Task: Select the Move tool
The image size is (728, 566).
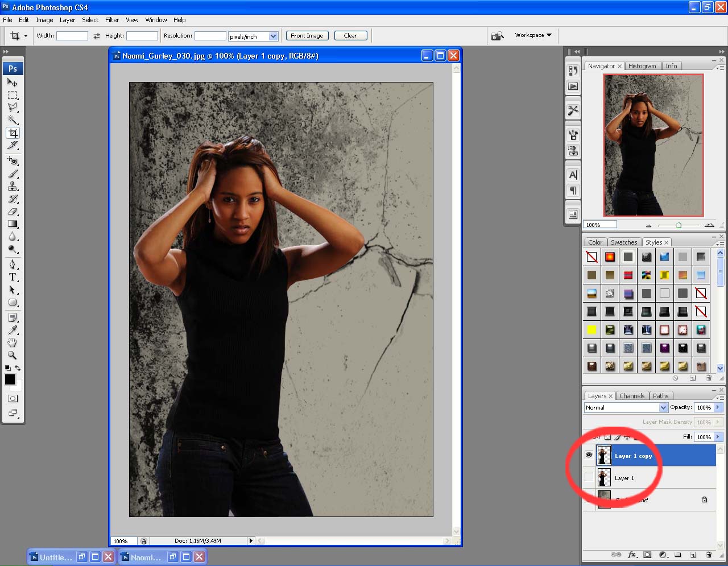Action: point(13,82)
